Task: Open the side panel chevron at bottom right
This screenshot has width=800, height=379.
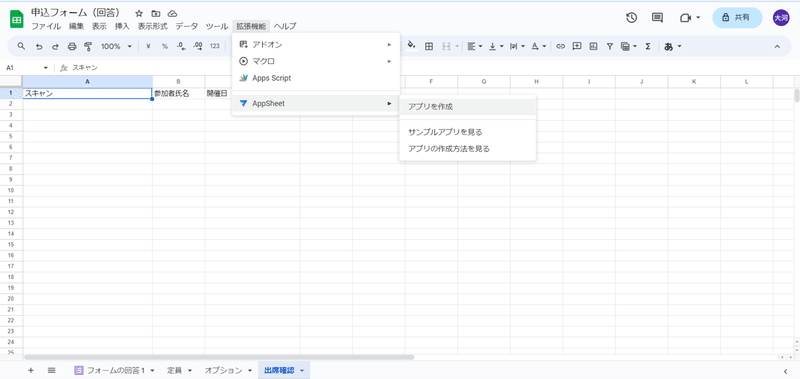Action: 785,371
